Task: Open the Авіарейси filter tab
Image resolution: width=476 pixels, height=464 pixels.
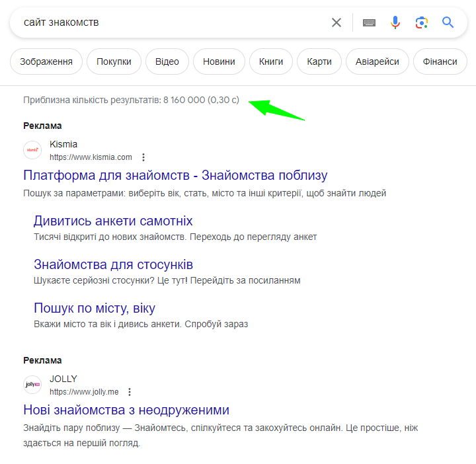Action: pos(377,61)
